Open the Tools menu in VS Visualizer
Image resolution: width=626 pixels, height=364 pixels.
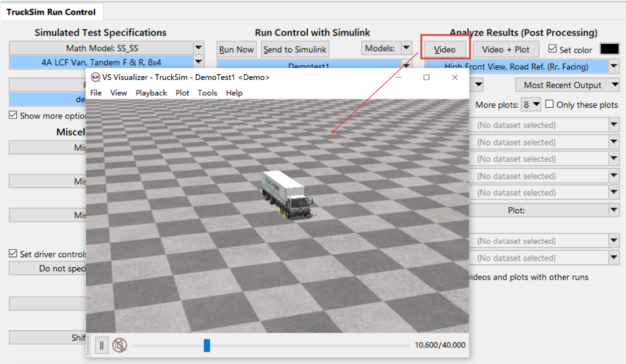(207, 93)
